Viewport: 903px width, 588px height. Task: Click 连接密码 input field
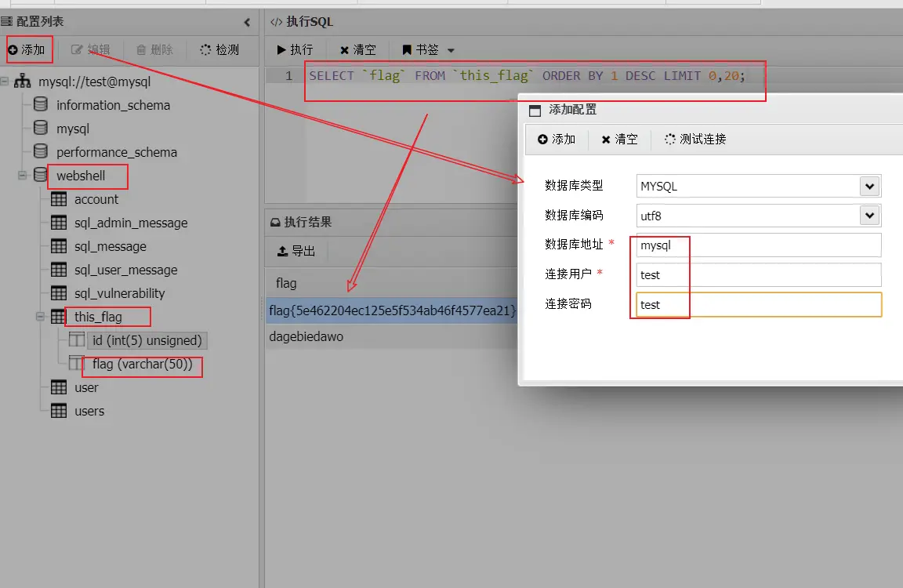pos(759,305)
